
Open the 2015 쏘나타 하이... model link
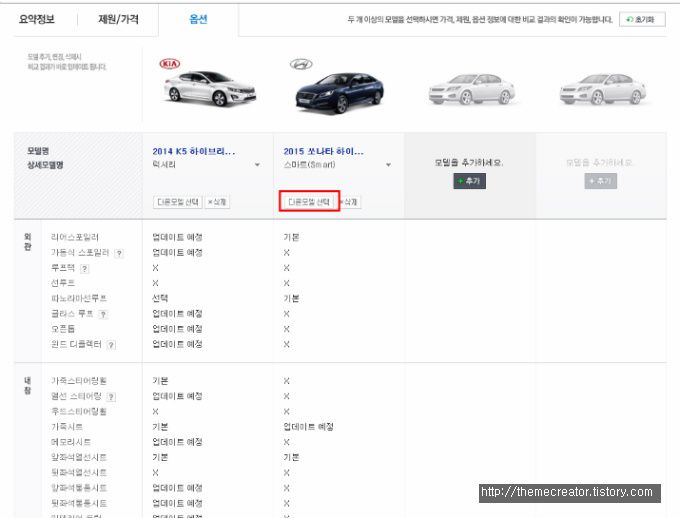click(x=324, y=151)
